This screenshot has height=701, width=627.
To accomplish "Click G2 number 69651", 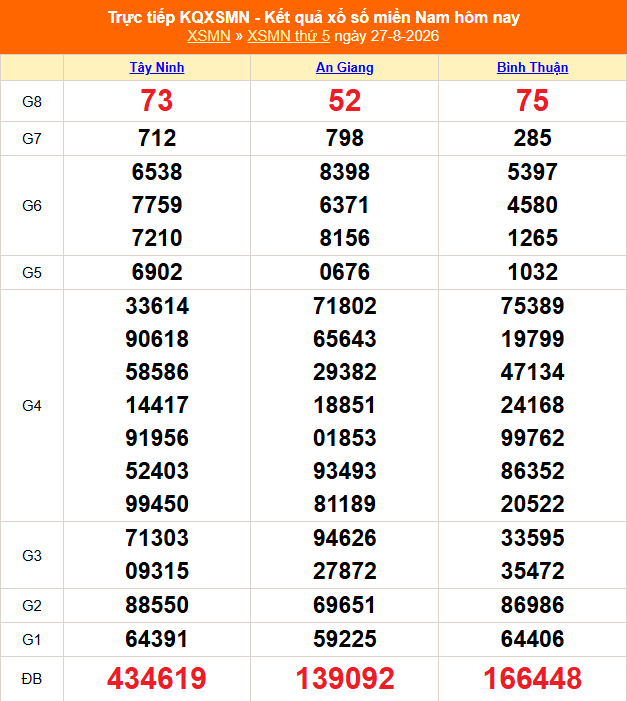I will [344, 605].
